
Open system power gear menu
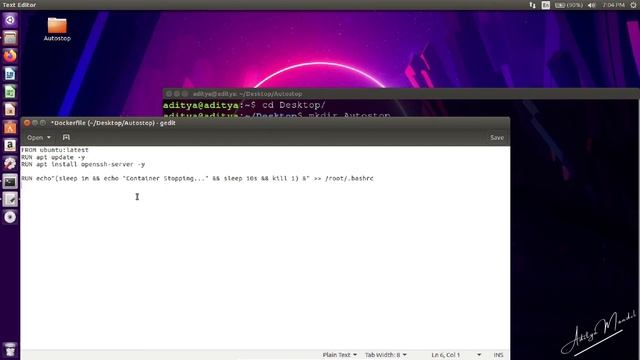[634, 5]
